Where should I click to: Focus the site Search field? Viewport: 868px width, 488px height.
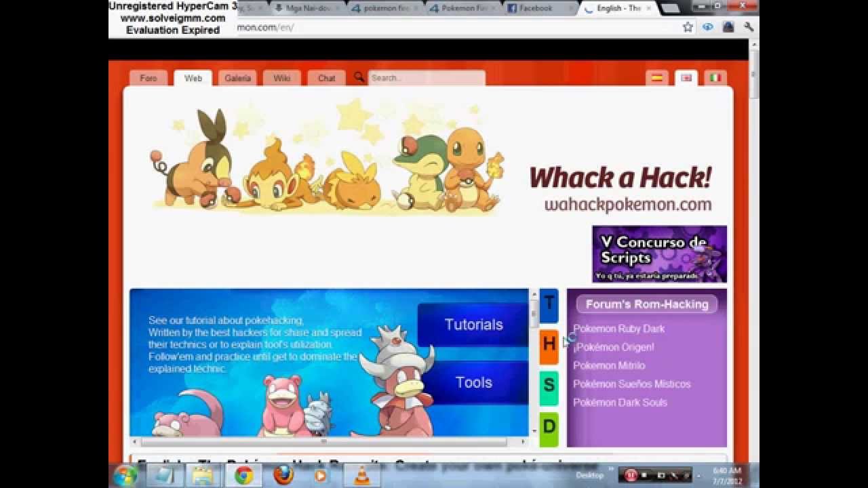click(427, 78)
